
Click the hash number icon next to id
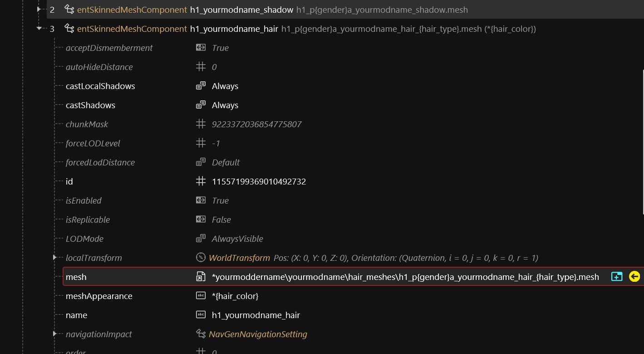click(x=201, y=181)
